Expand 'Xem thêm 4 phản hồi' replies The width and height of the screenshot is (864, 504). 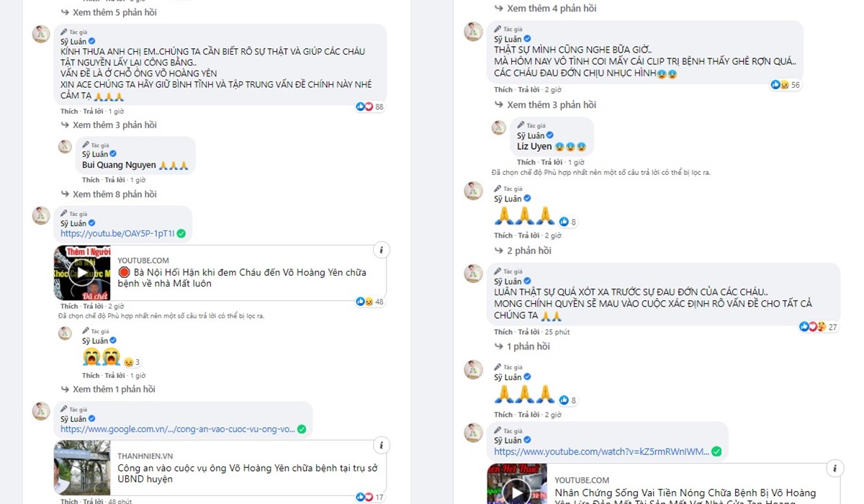(546, 9)
